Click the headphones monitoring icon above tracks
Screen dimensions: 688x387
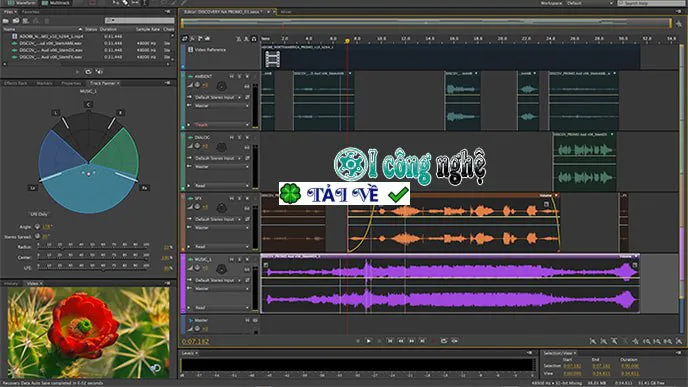[x=254, y=39]
